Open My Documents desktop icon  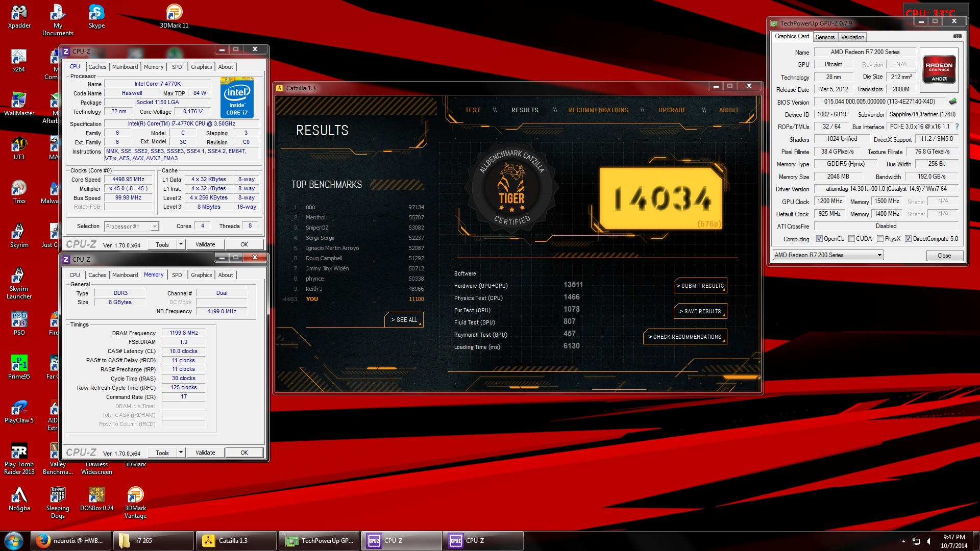(x=58, y=20)
